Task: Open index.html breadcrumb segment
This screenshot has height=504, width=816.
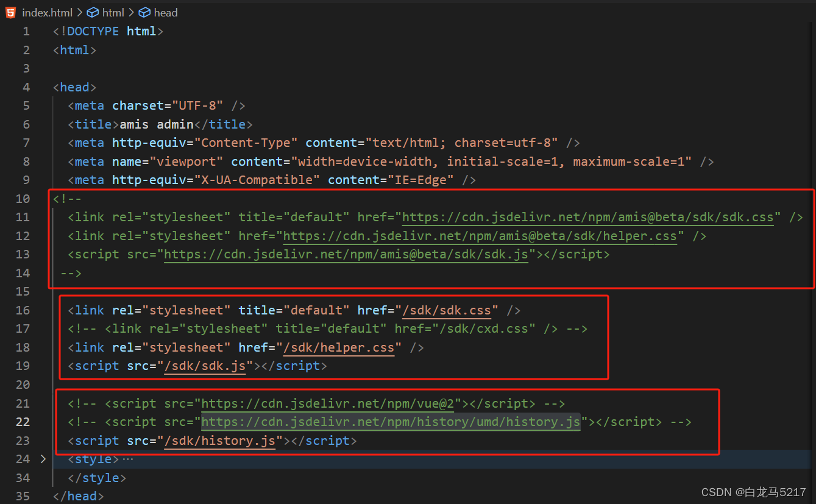Action: (x=48, y=12)
